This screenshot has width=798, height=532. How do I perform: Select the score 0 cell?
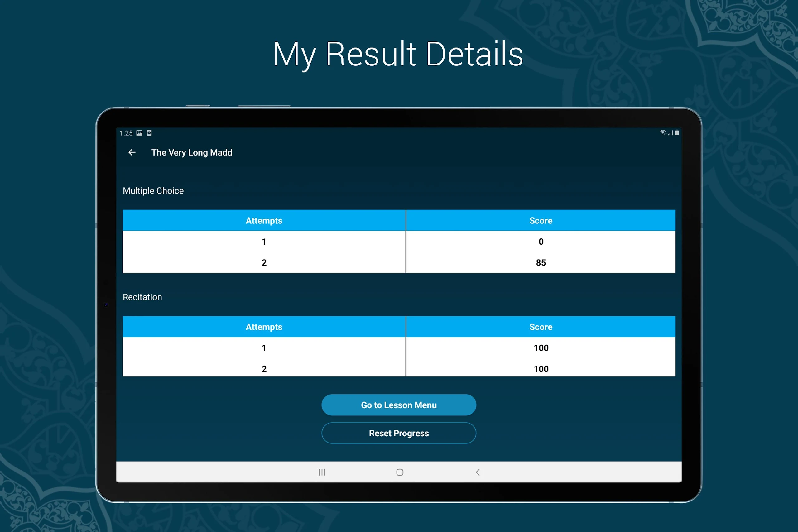coord(541,242)
